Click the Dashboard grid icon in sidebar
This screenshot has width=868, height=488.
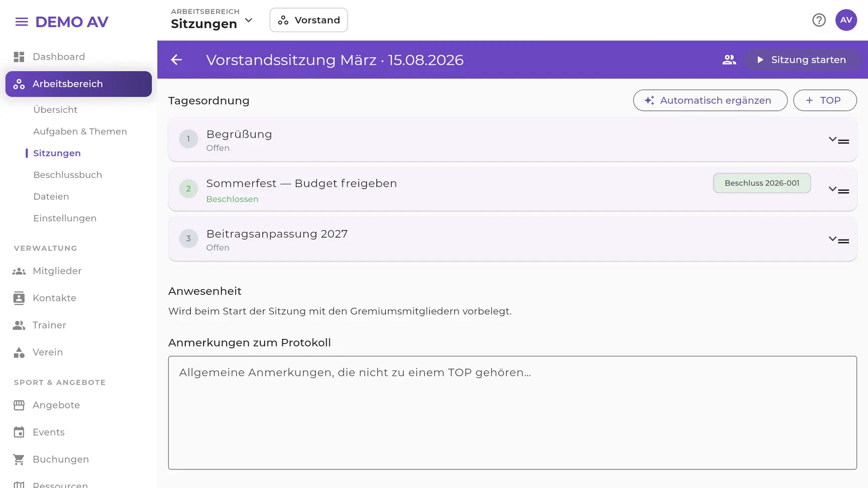click(x=19, y=57)
